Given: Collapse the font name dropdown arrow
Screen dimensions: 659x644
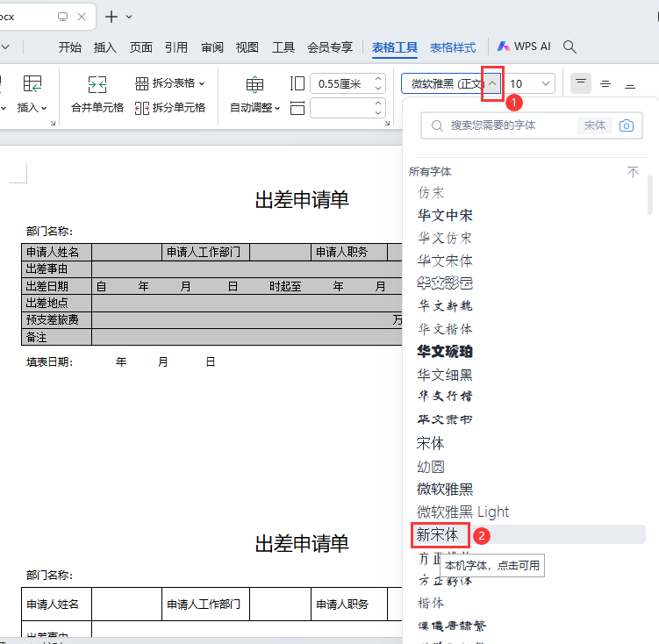Looking at the screenshot, I should coord(492,83).
